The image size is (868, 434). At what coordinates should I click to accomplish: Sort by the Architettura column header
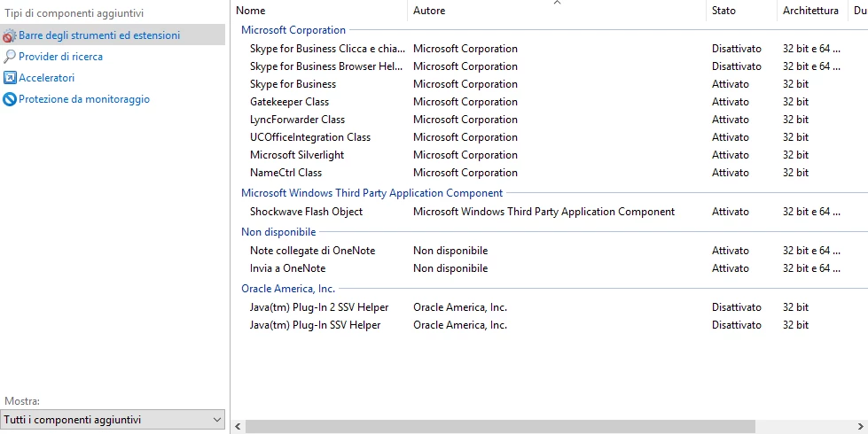pos(812,11)
